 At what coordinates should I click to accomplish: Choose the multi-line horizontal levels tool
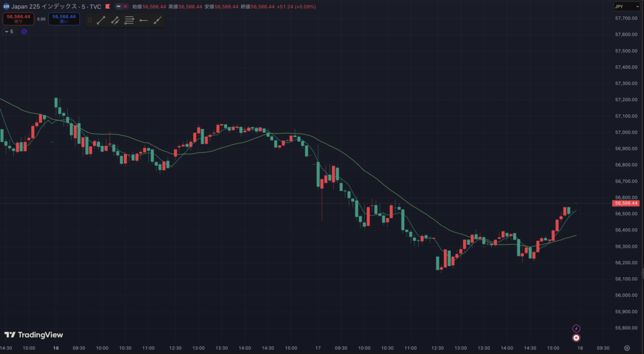pyautogui.click(x=129, y=20)
